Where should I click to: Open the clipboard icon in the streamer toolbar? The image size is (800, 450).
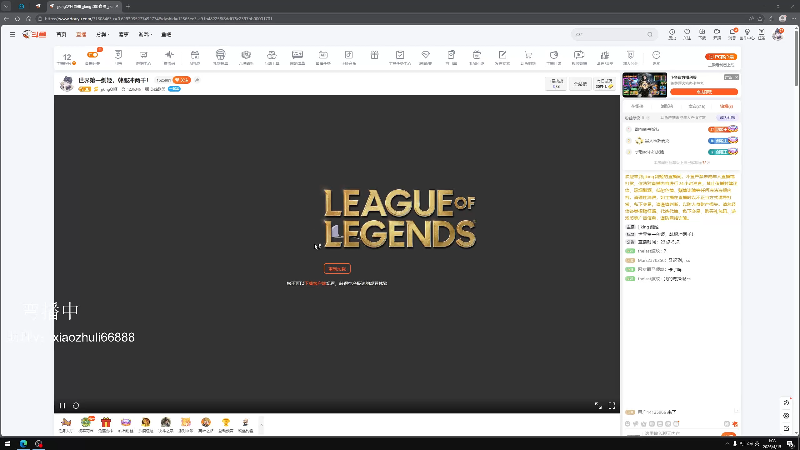pos(451,55)
